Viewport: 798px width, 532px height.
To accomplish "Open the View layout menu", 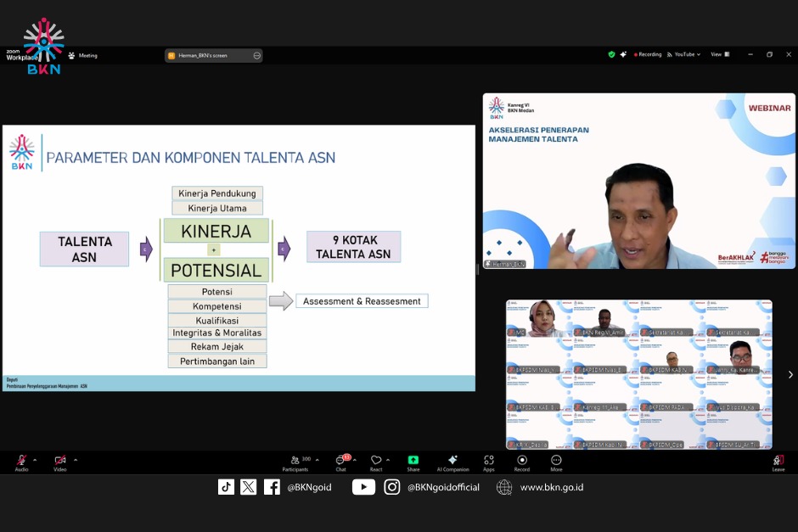I will click(717, 54).
